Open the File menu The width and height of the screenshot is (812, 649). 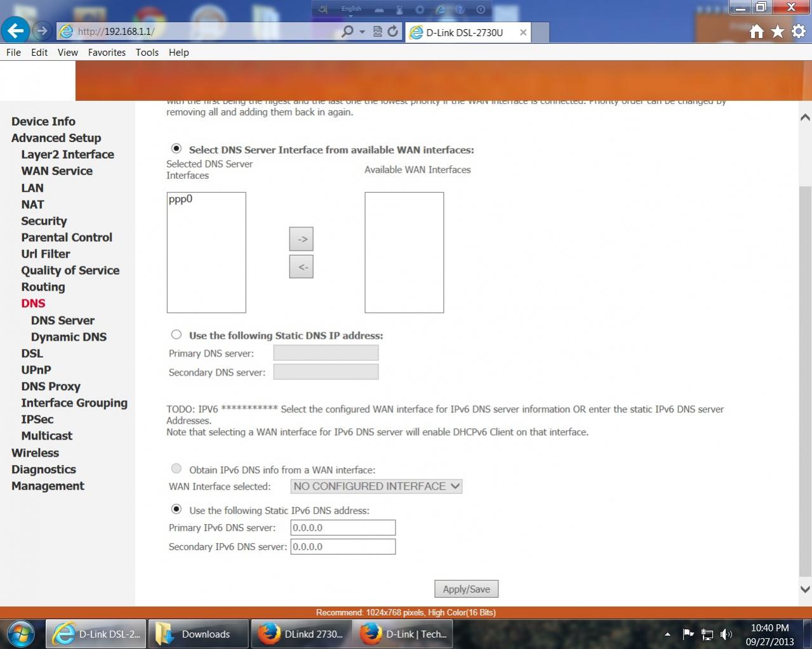13,53
